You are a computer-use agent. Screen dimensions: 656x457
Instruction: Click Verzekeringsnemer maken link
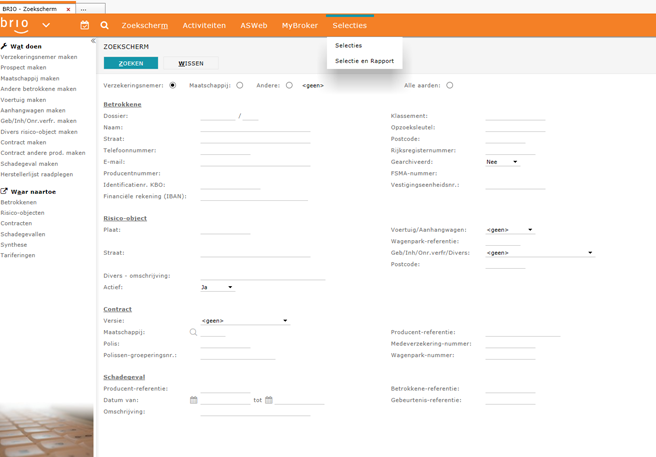(38, 57)
